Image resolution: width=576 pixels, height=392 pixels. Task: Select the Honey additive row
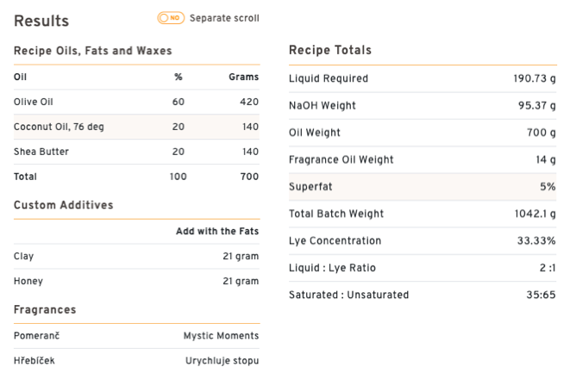coord(136,281)
